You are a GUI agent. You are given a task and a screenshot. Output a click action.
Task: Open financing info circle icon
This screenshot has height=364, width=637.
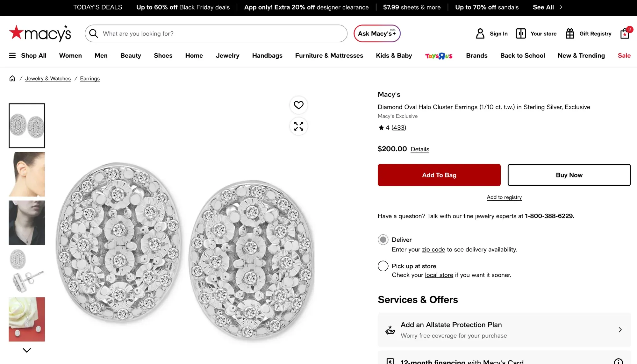[618, 361]
